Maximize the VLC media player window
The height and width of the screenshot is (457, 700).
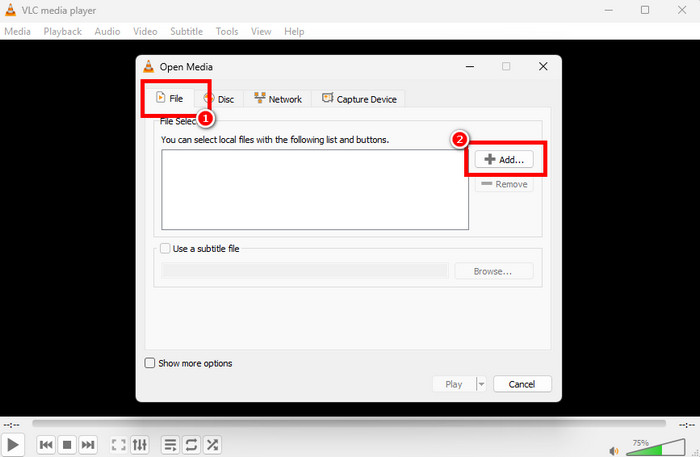click(x=645, y=10)
